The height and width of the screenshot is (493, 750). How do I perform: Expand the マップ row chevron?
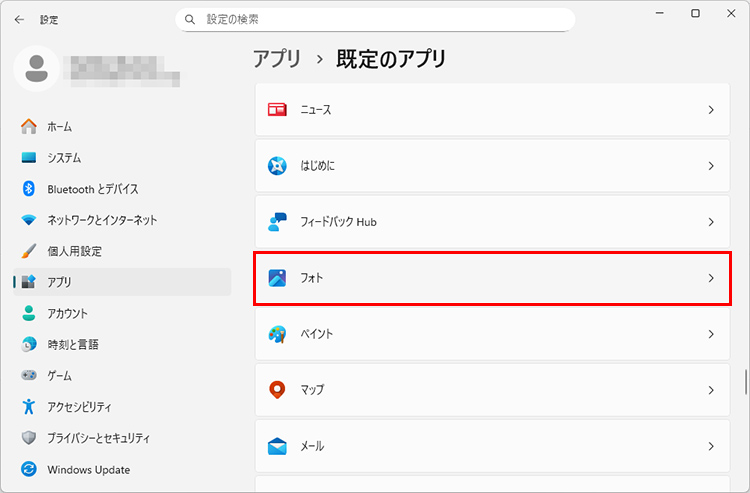pyautogui.click(x=711, y=390)
